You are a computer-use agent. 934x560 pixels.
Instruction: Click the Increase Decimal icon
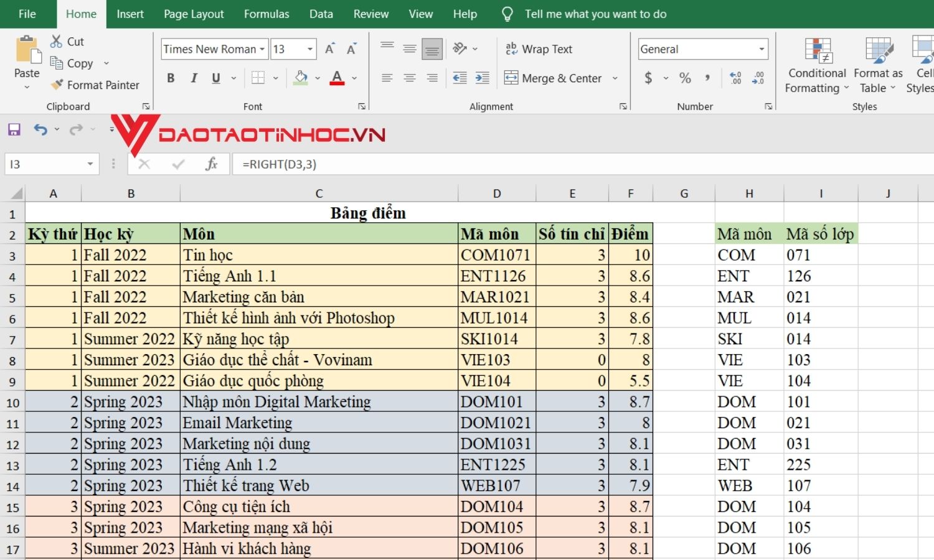pos(735,78)
